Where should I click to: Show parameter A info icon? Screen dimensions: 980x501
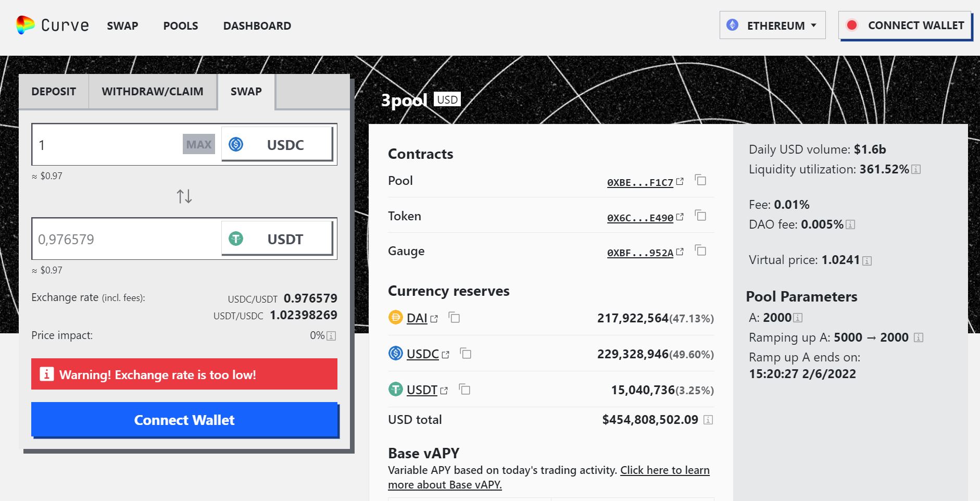[798, 318]
